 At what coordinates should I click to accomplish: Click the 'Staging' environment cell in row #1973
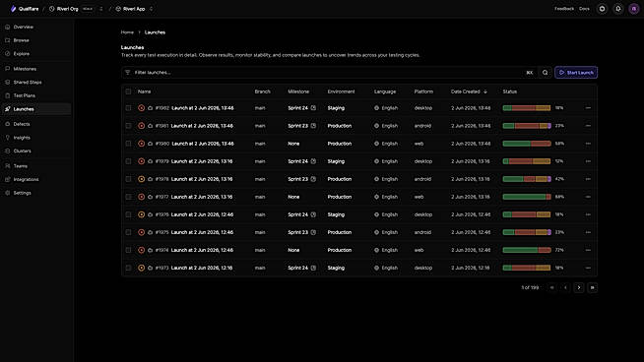tap(336, 268)
